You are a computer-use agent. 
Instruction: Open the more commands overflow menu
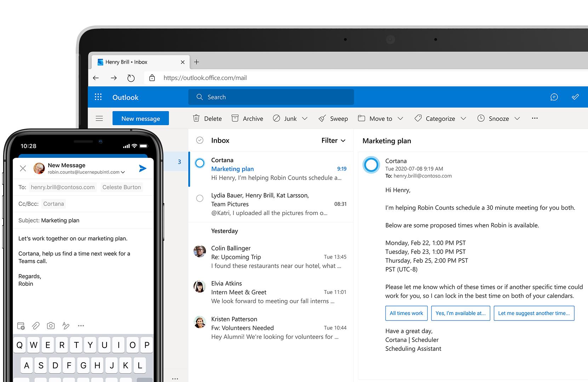pyautogui.click(x=535, y=118)
